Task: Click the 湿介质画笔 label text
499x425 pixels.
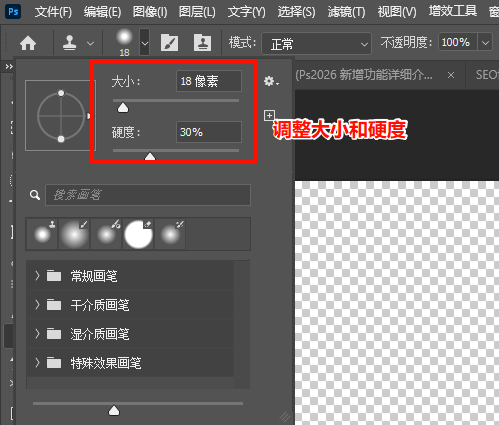Action: pos(100,334)
